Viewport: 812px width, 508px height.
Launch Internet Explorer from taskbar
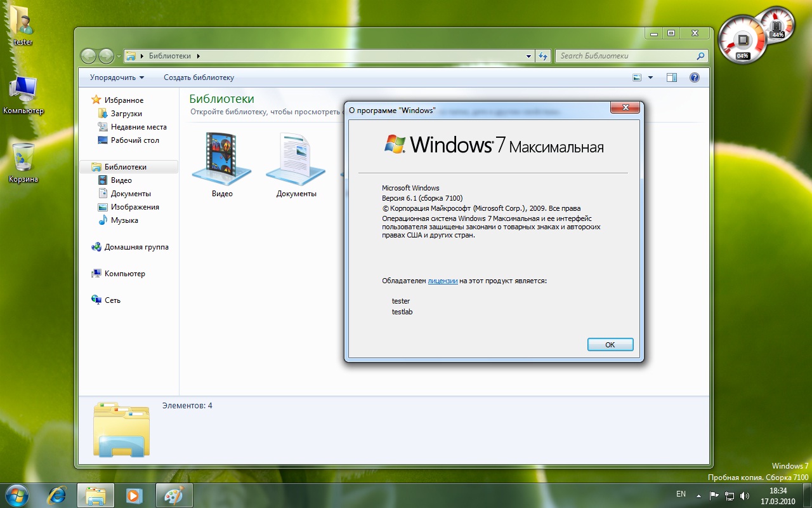(57, 495)
